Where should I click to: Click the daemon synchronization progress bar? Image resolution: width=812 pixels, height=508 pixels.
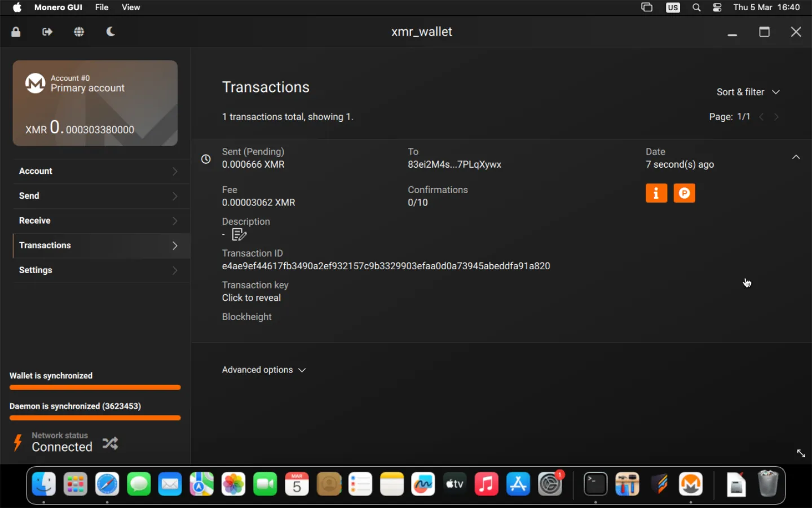[95, 418]
